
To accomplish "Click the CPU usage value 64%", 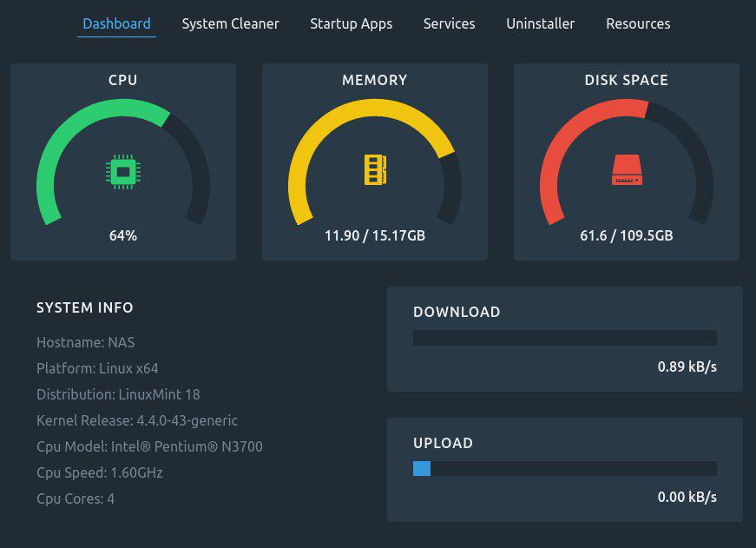I will 123,235.
